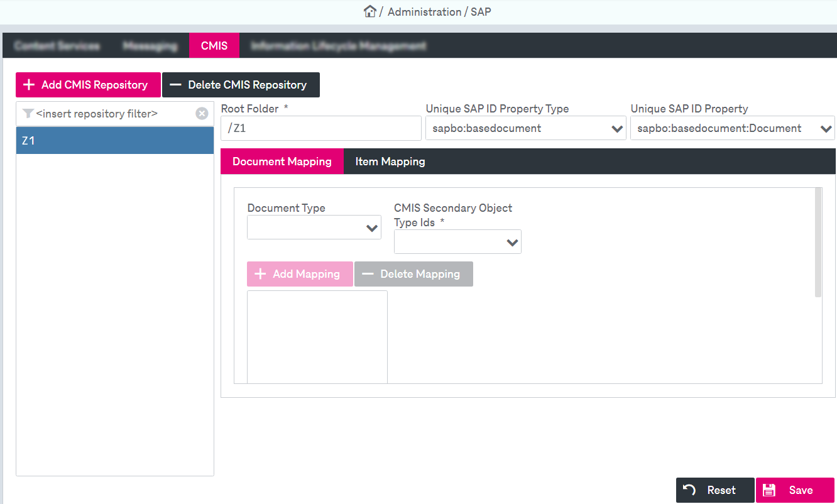Image resolution: width=837 pixels, height=504 pixels.
Task: Click the floppy disk icon on Save
Action: [770, 490]
